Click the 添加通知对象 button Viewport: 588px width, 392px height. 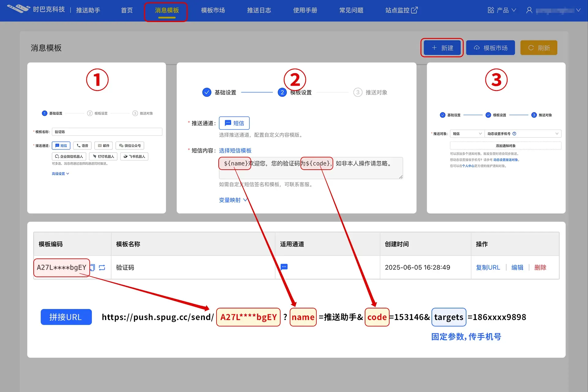(506, 146)
